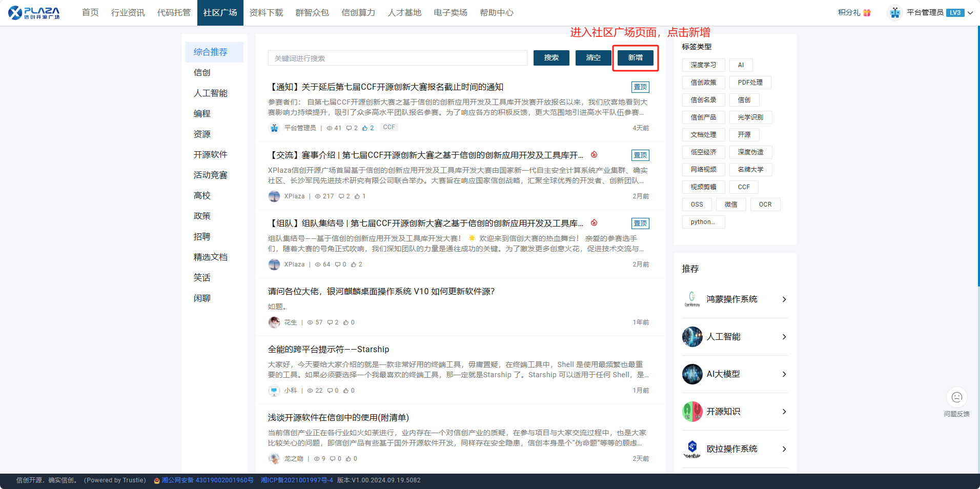This screenshot has width=980, height=489.
Task: Click the gift icon beside 积分礼
Action: pos(867,13)
